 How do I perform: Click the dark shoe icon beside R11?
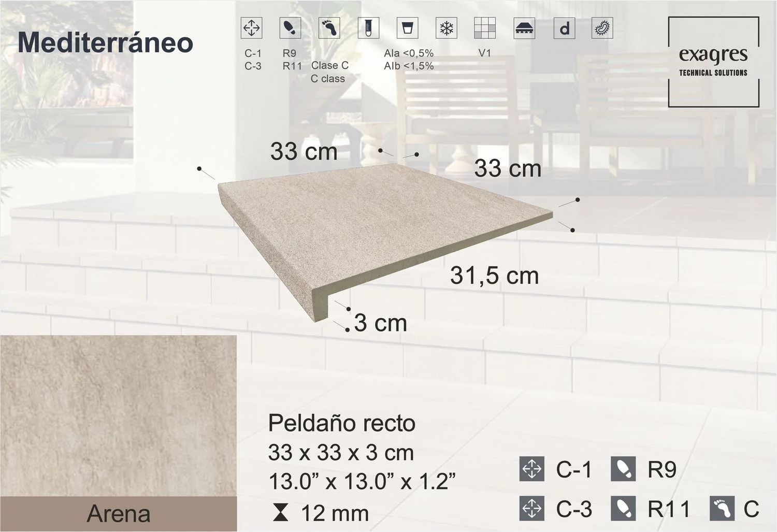tap(623, 509)
